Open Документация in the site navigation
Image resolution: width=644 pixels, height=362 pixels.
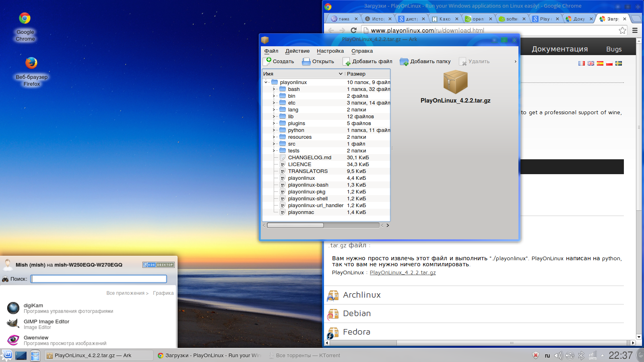point(559,49)
